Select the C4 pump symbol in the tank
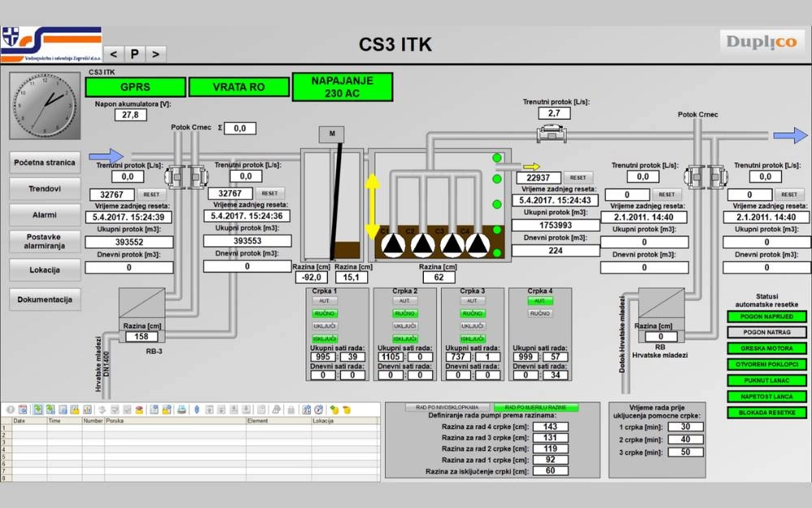 tap(476, 243)
